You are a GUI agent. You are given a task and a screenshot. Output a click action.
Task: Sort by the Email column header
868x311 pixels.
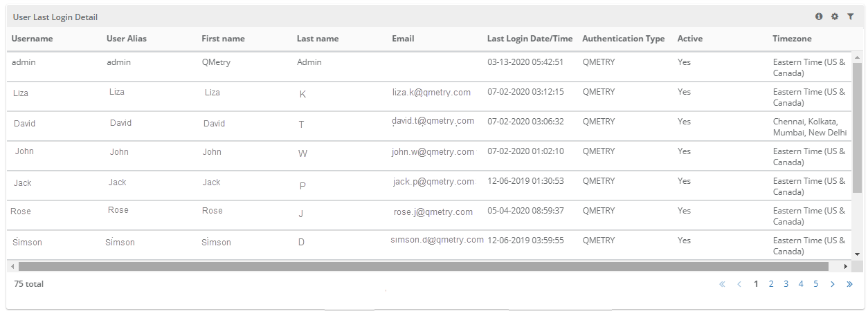coord(403,39)
